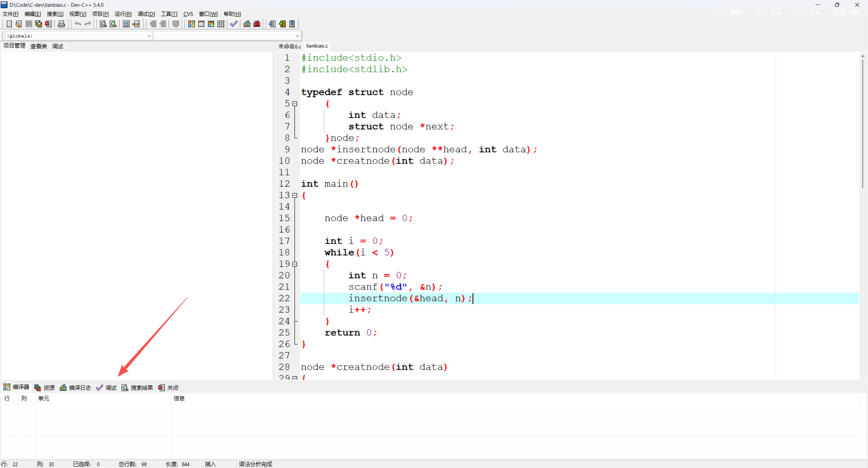Select the 资源 bottom panel tab
Viewport: 868px width, 468px height.
pyautogui.click(x=44, y=388)
